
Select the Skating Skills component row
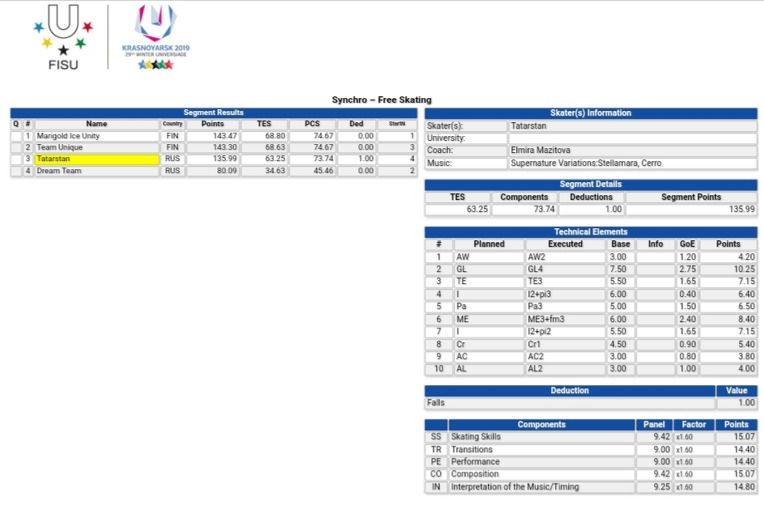coord(541,437)
